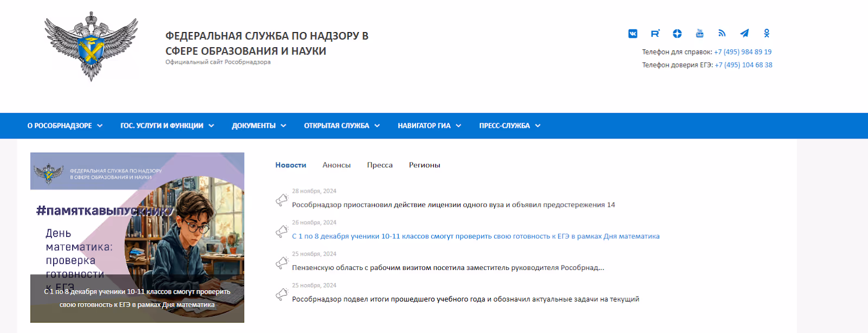Expand the Пресс-служба menu
The image size is (868, 333).
coord(510,125)
